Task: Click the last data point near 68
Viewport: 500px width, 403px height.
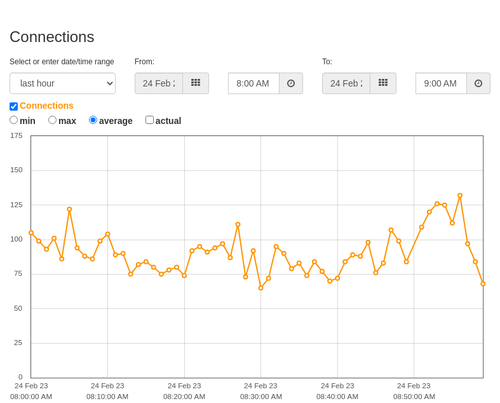Action: click(x=483, y=284)
